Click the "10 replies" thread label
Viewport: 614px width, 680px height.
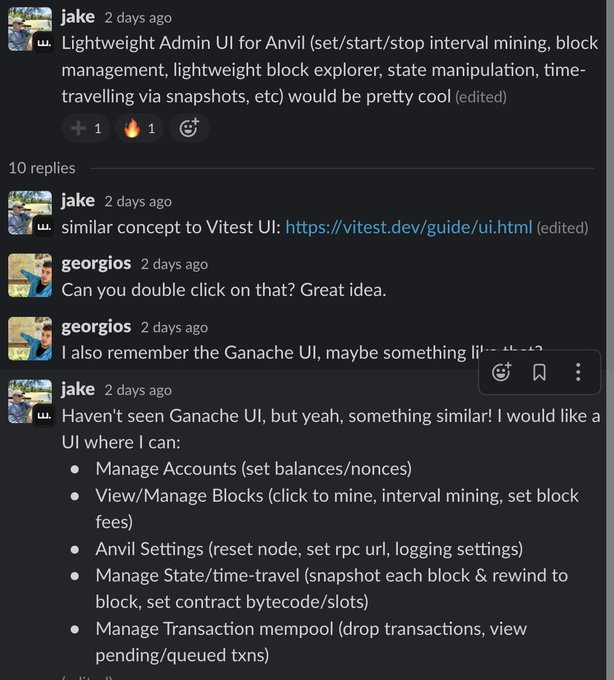[x=42, y=168]
